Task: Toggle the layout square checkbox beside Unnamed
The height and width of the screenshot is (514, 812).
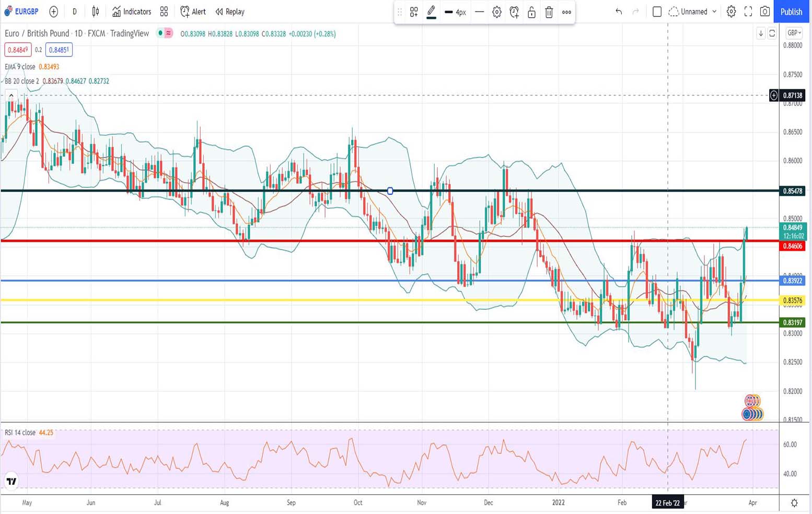Action: pos(657,11)
